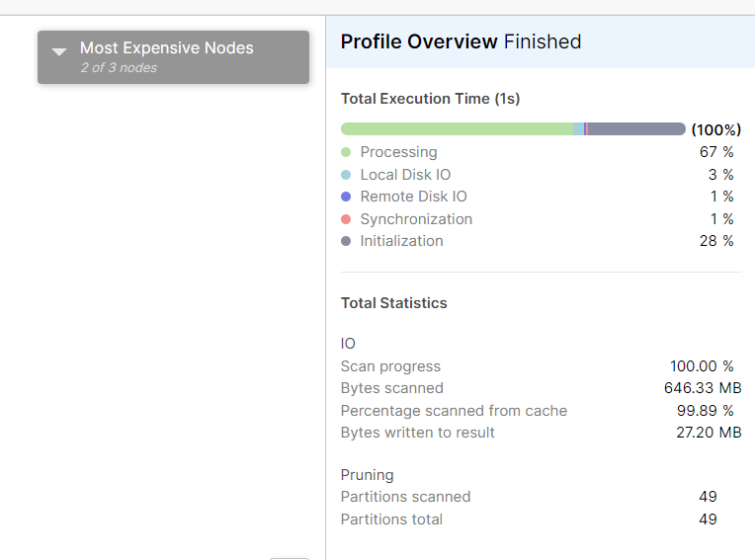Click the '2 of 3 nodes' subtitle

pos(119,68)
